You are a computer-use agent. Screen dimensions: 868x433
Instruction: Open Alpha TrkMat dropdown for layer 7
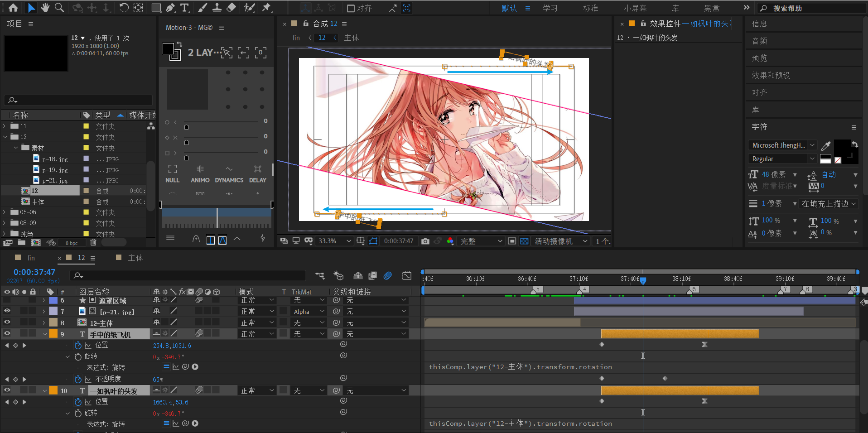(x=309, y=312)
